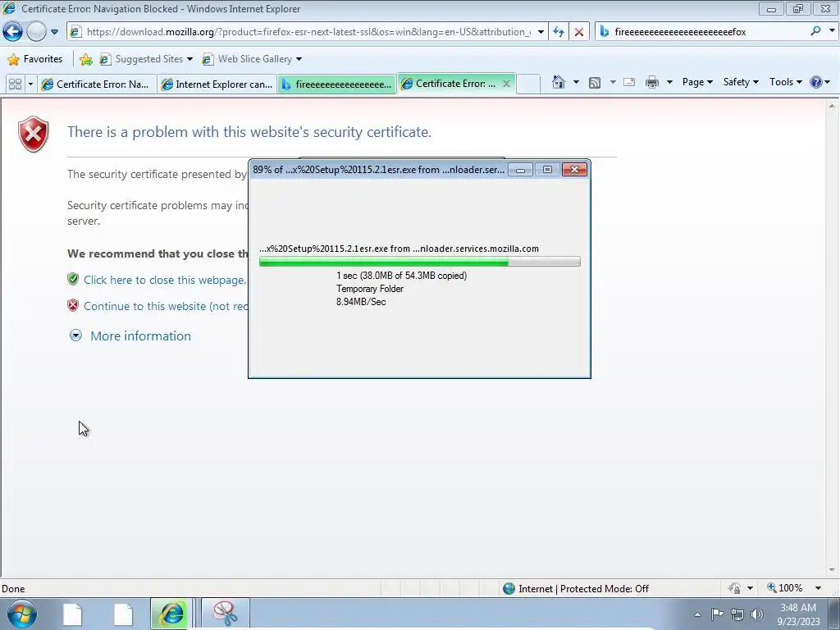This screenshot has width=840, height=630.
Task: Close the download dialog with red X
Action: coord(574,170)
